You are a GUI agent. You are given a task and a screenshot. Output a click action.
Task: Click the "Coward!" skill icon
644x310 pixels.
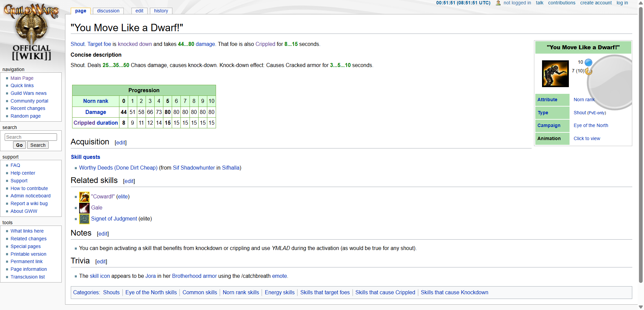tap(84, 197)
